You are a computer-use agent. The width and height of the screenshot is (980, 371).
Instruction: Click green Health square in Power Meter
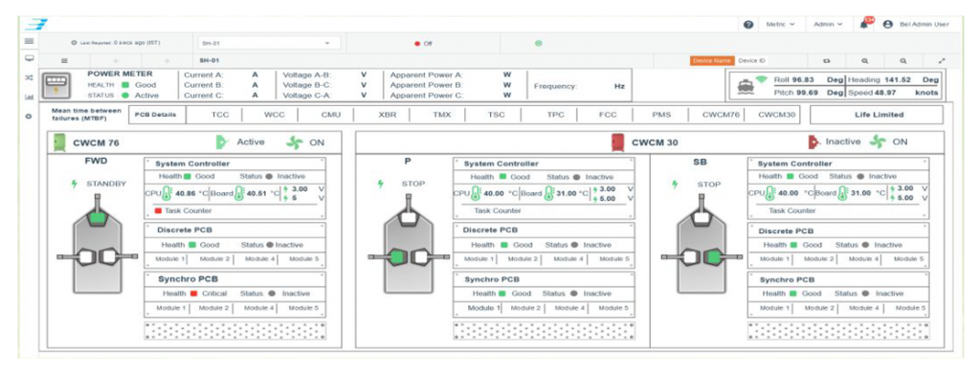coord(125,85)
